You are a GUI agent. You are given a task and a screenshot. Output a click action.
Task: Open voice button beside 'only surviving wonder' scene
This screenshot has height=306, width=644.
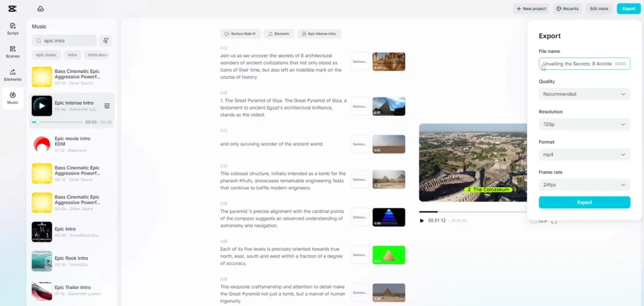tap(360, 144)
